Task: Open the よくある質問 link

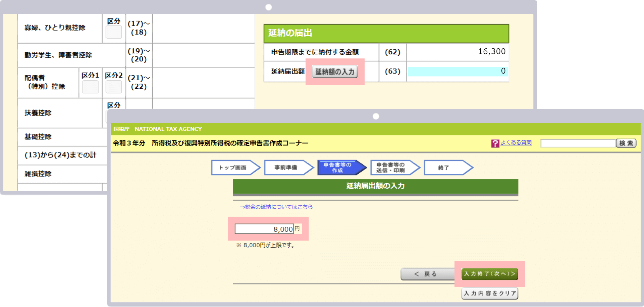Action: 516,142
